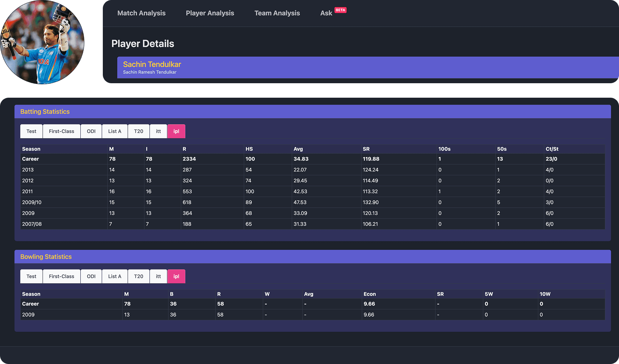Select First-Class tab in Bowling Statistics
This screenshot has width=619, height=364.
tap(62, 276)
